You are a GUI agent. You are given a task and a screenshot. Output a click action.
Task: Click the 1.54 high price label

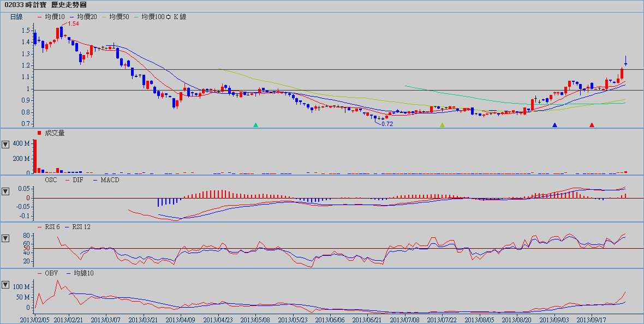tap(73, 24)
